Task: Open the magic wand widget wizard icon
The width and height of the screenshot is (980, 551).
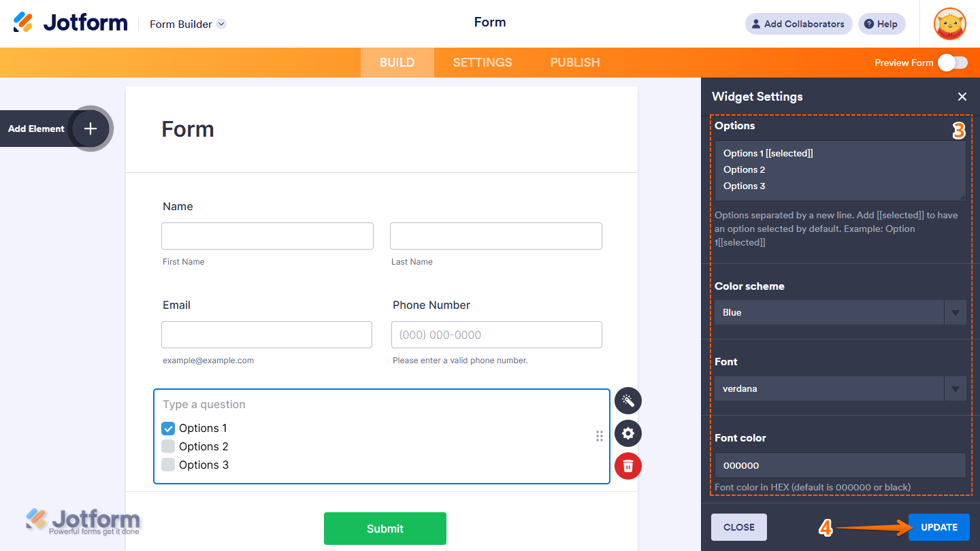Action: (x=627, y=401)
